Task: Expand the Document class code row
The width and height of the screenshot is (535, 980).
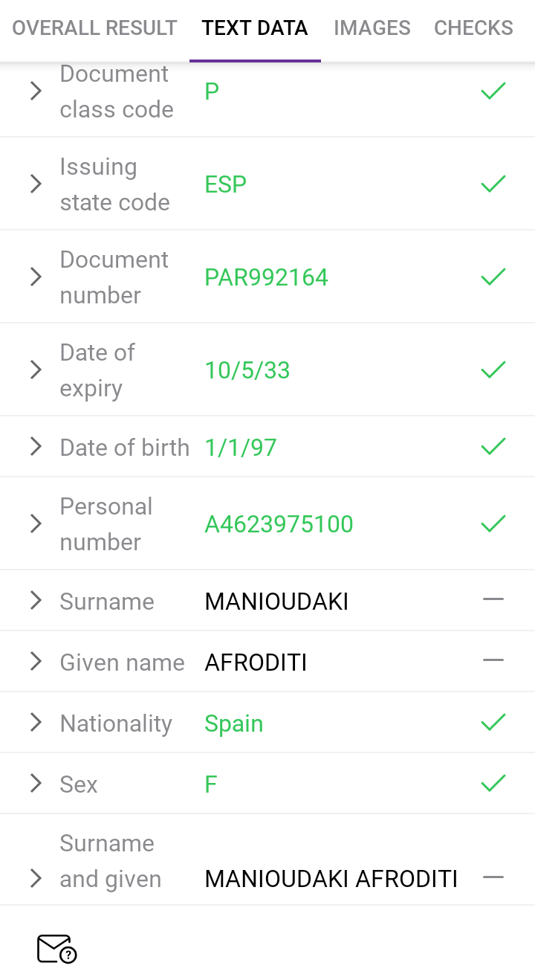Action: point(36,91)
